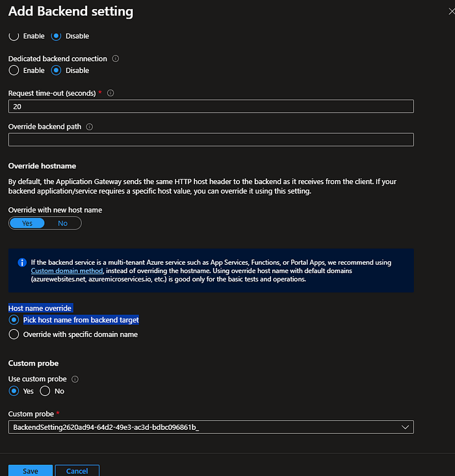The image size is (455, 476).
Task: Focus the Request time-out seconds field
Action: 211,107
